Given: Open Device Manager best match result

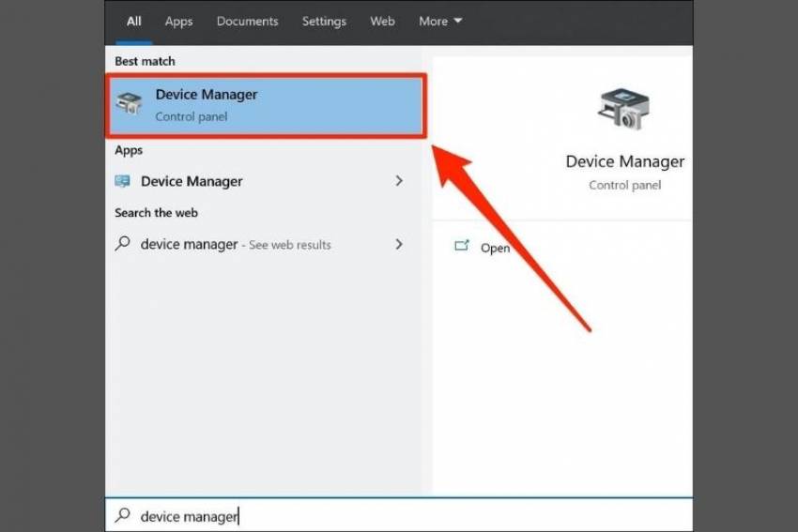Looking at the screenshot, I should click(266, 105).
